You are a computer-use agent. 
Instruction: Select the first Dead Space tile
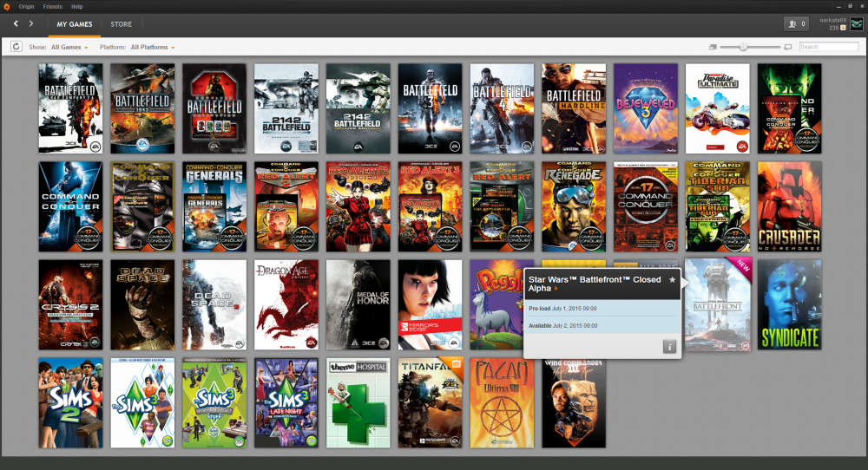142,305
